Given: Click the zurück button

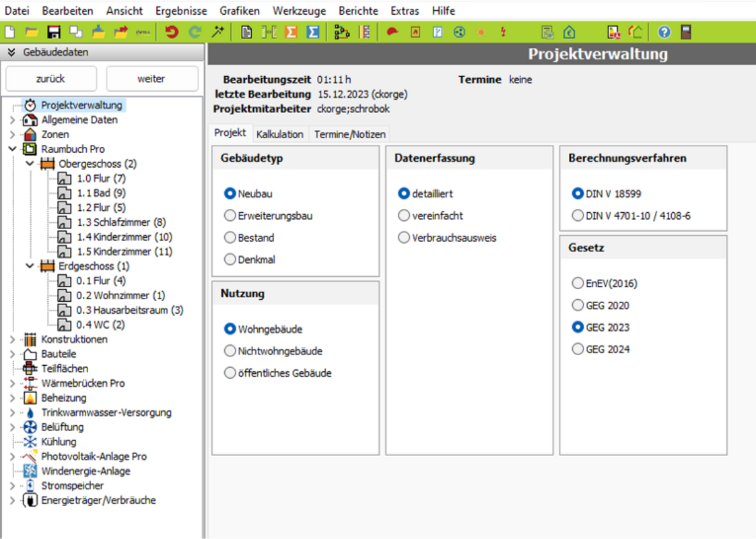Looking at the screenshot, I should pyautogui.click(x=50, y=79).
